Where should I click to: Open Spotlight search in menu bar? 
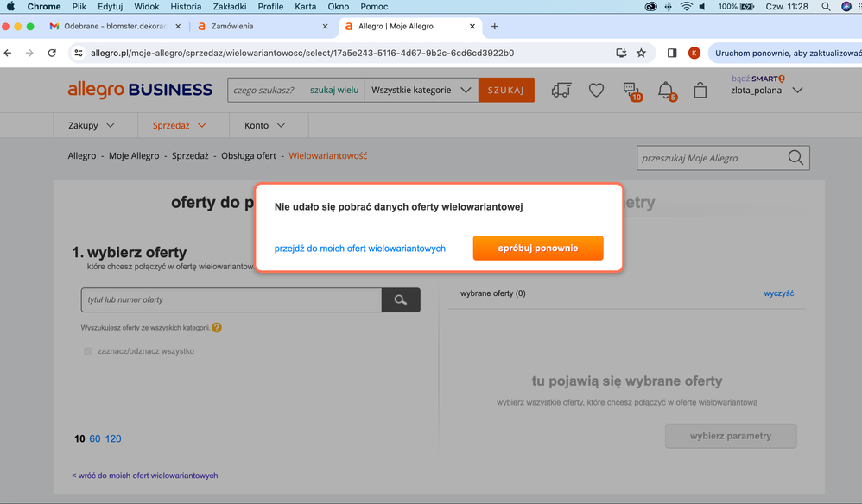(x=826, y=7)
